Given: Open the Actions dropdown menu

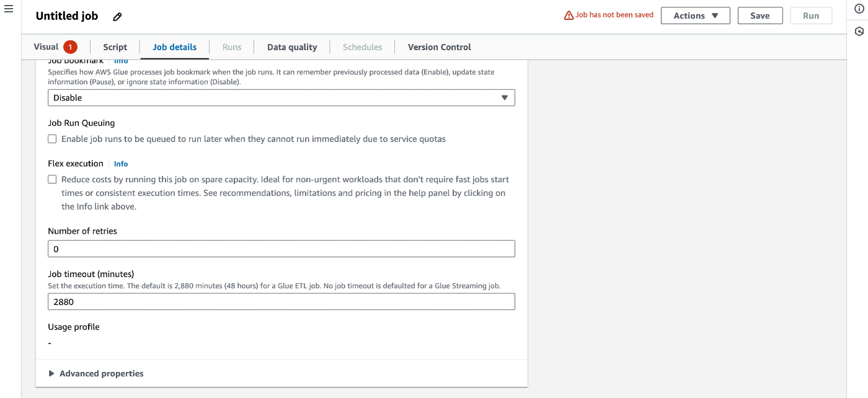Looking at the screenshot, I should tap(695, 16).
